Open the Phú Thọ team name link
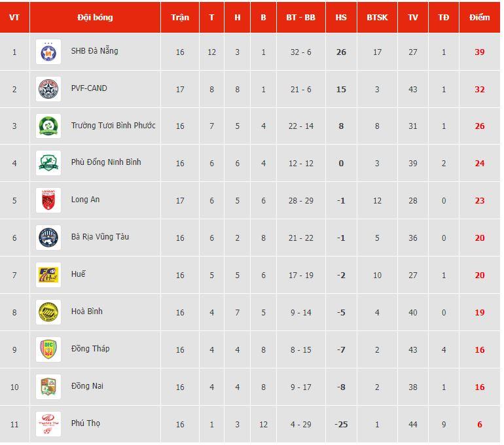Screen dimensions: 504x445 (x=86, y=423)
